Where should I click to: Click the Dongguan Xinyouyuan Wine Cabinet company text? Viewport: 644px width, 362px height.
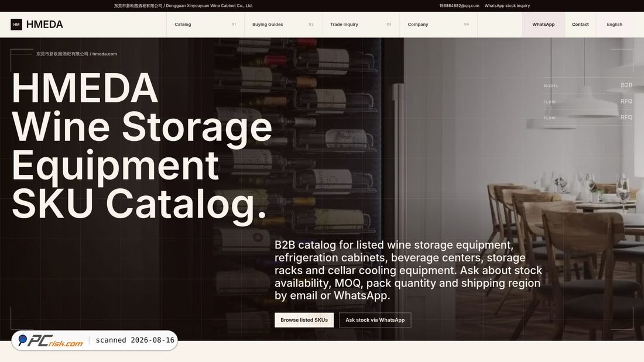[x=183, y=6]
